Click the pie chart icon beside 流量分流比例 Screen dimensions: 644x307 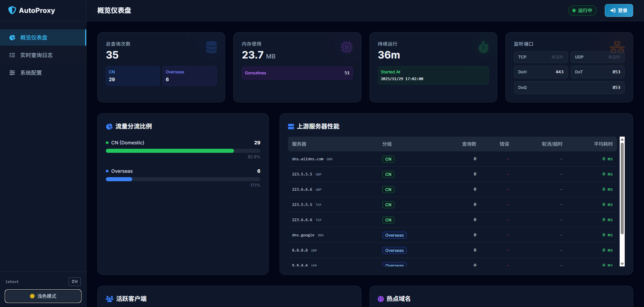click(x=109, y=126)
